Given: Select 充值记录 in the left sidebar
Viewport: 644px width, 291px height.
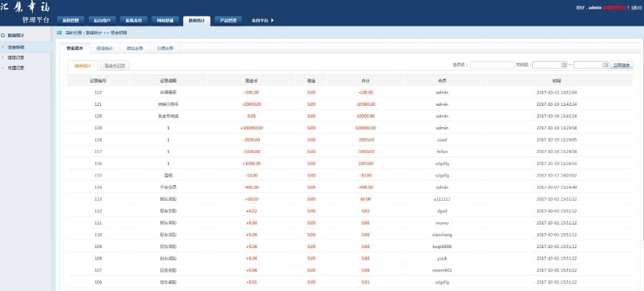Looking at the screenshot, I should pyautogui.click(x=16, y=68).
